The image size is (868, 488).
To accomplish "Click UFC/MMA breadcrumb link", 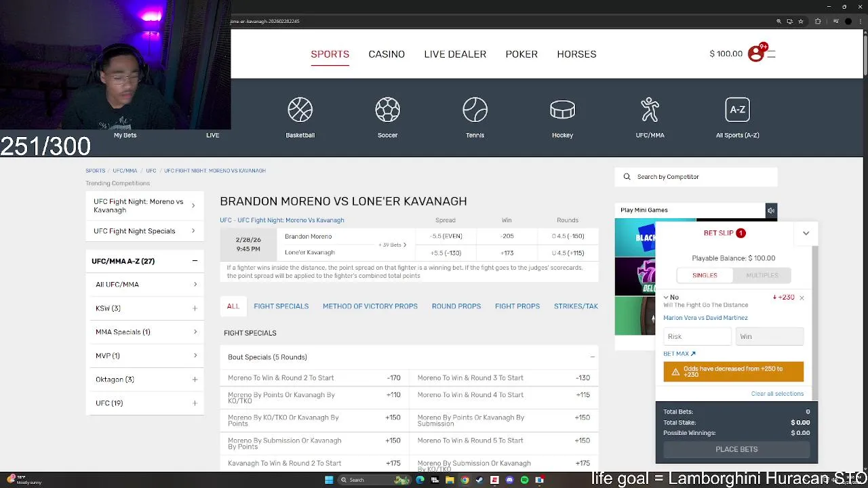I will pyautogui.click(x=125, y=171).
